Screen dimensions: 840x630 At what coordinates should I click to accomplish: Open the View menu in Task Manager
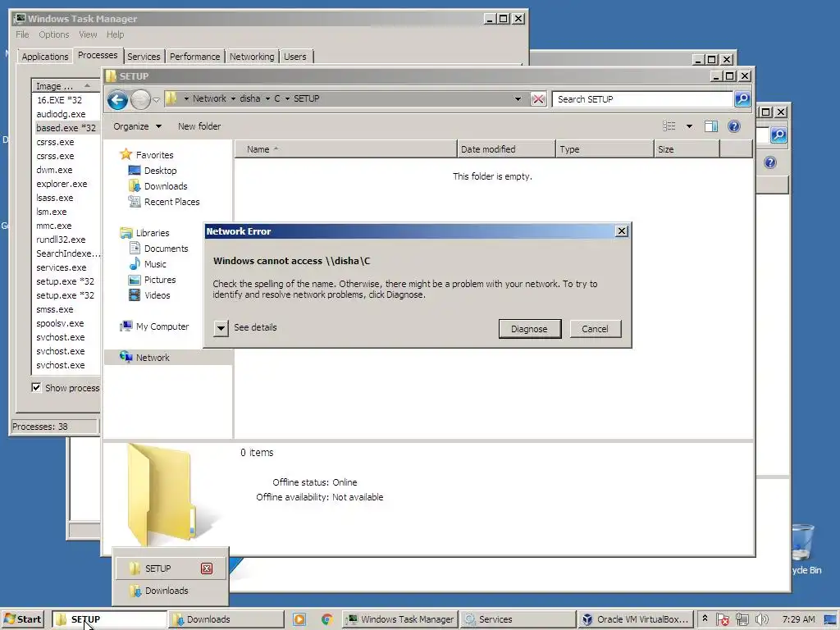88,34
